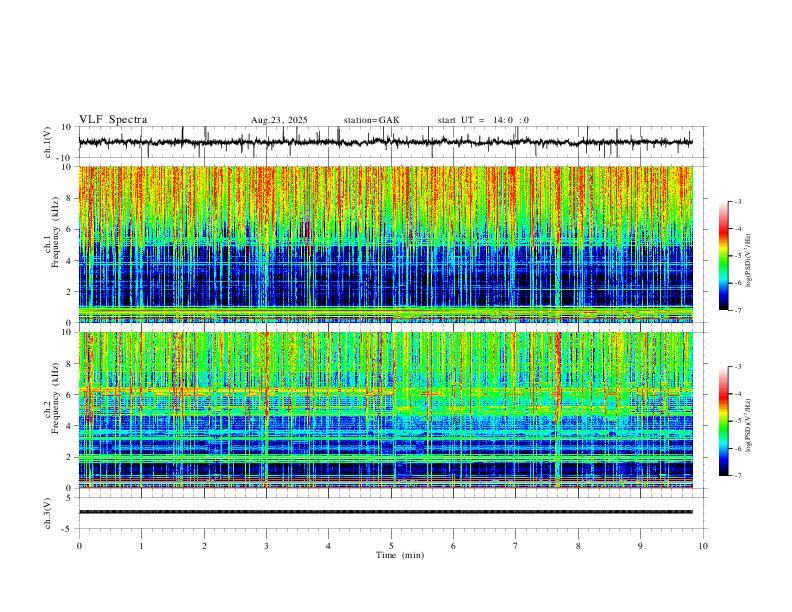Click the "-5" tick on ch.3(V) axis
The width and height of the screenshot is (792, 612).
tap(68, 529)
